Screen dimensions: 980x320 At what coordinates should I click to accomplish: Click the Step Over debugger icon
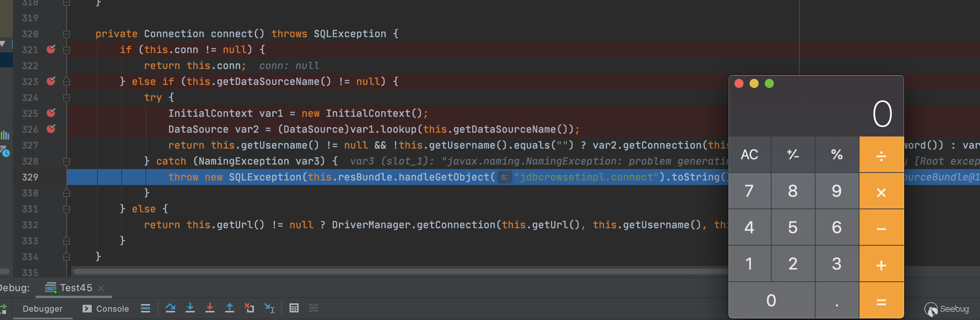(x=170, y=308)
